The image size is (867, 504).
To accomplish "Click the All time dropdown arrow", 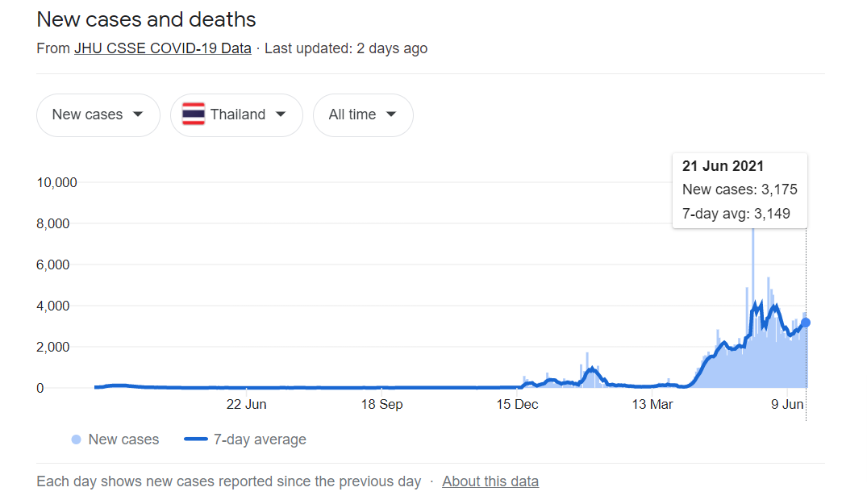I will [391, 115].
